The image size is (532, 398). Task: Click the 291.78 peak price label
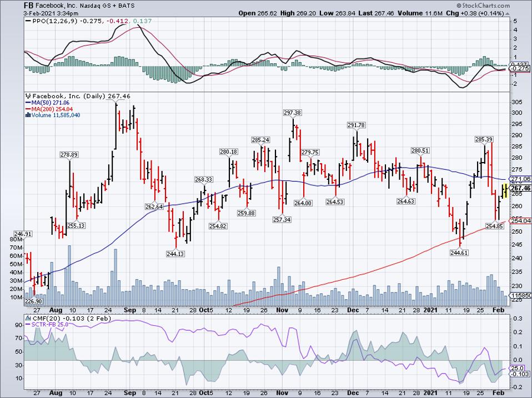click(x=357, y=125)
